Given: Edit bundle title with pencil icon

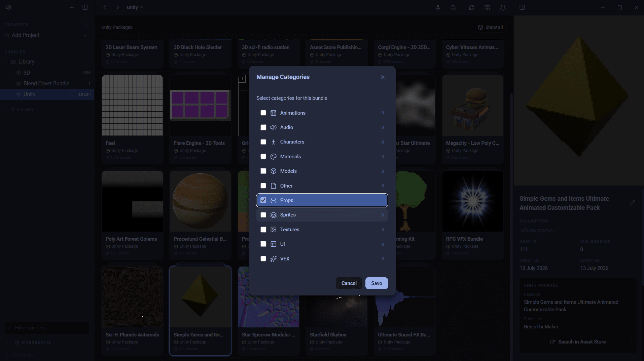Looking at the screenshot, I should 633,203.
